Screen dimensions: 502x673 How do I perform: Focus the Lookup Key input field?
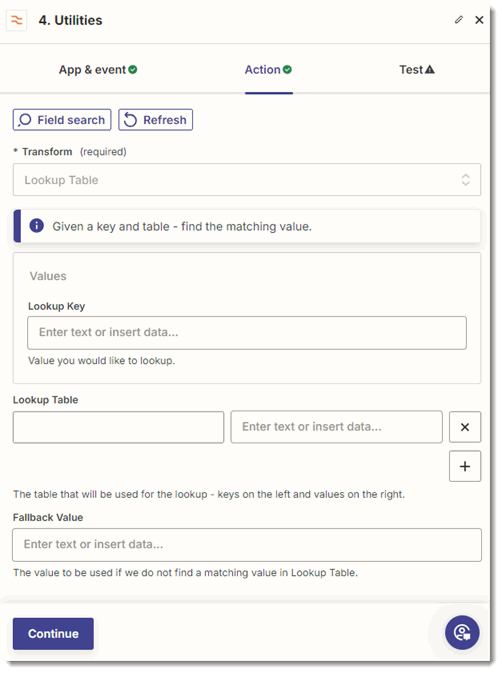pyautogui.click(x=247, y=333)
